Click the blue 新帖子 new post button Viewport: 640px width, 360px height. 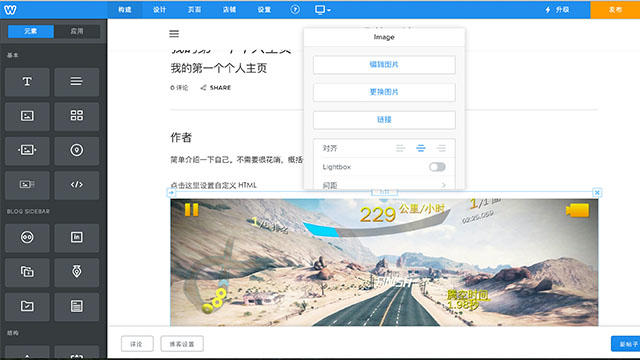click(626, 344)
